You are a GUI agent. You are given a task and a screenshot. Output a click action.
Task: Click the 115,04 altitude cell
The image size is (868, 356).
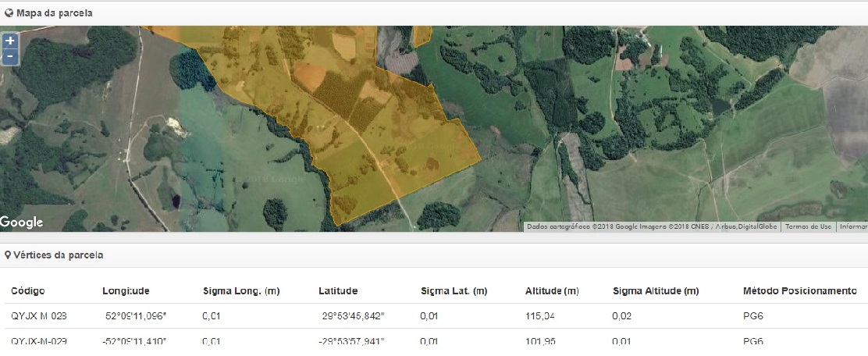click(539, 316)
